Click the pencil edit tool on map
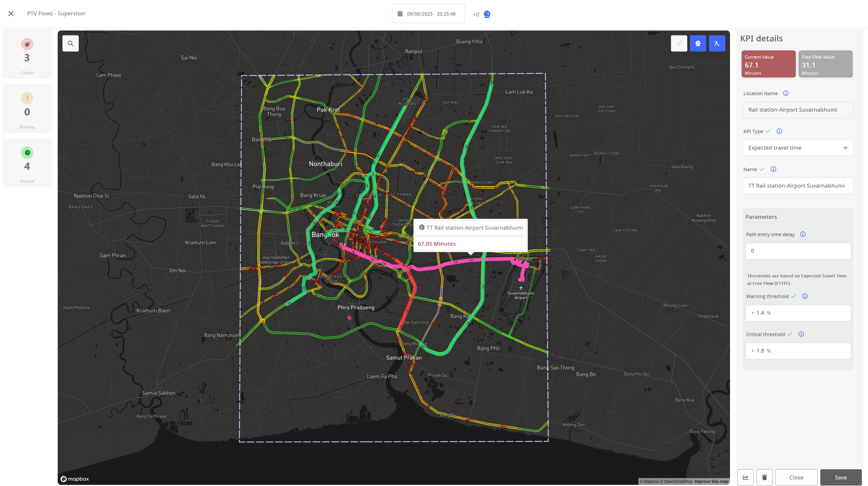 pos(679,43)
